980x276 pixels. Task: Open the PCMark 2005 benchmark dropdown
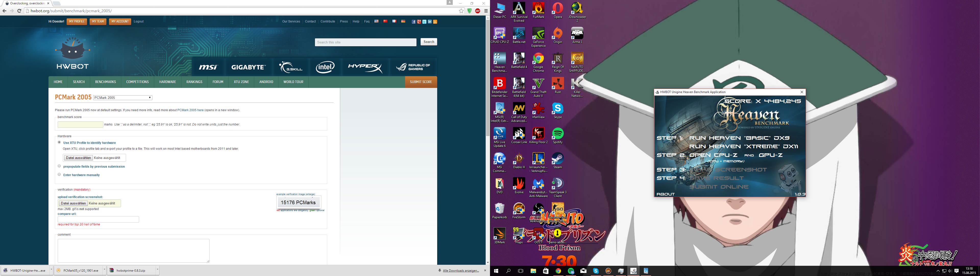[x=122, y=98]
